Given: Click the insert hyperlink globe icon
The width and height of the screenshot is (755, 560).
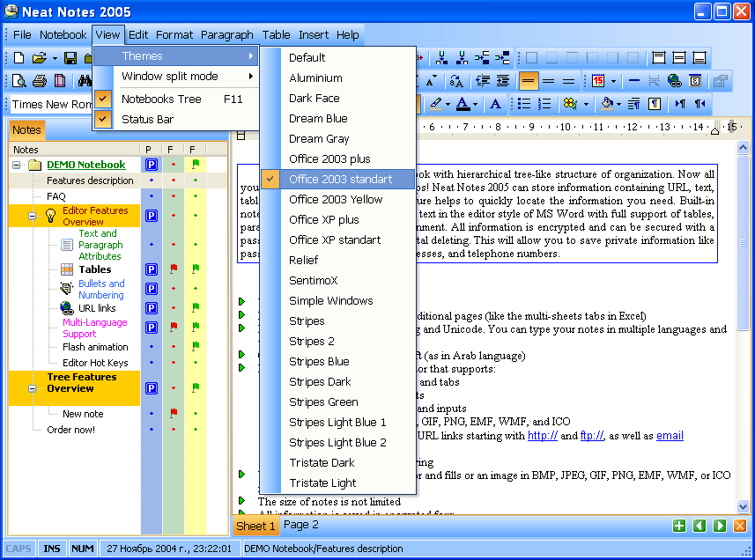Looking at the screenshot, I should coord(675,81).
